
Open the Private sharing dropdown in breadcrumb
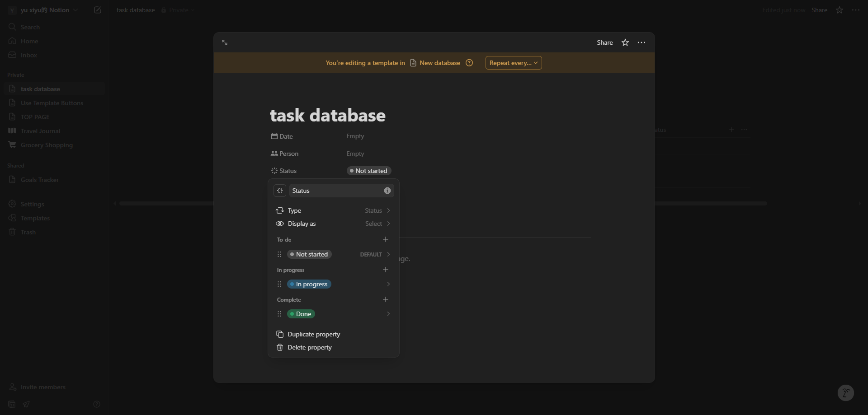[x=178, y=10]
